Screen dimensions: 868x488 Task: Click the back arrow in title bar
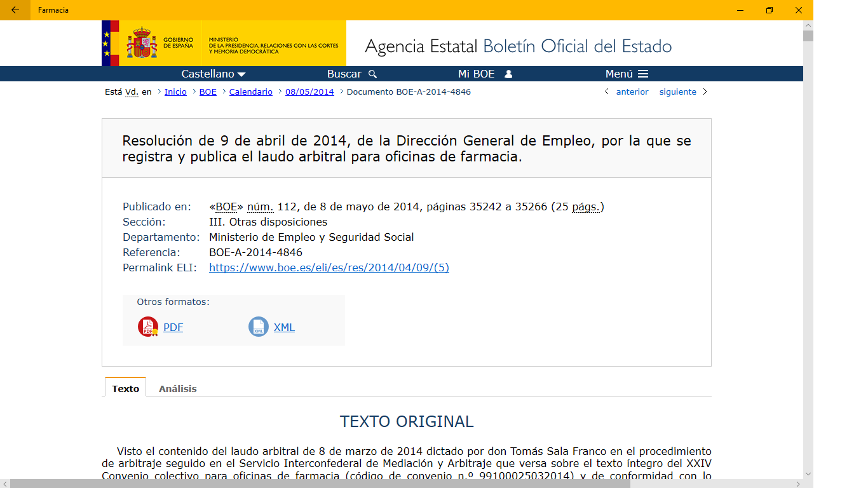click(15, 10)
